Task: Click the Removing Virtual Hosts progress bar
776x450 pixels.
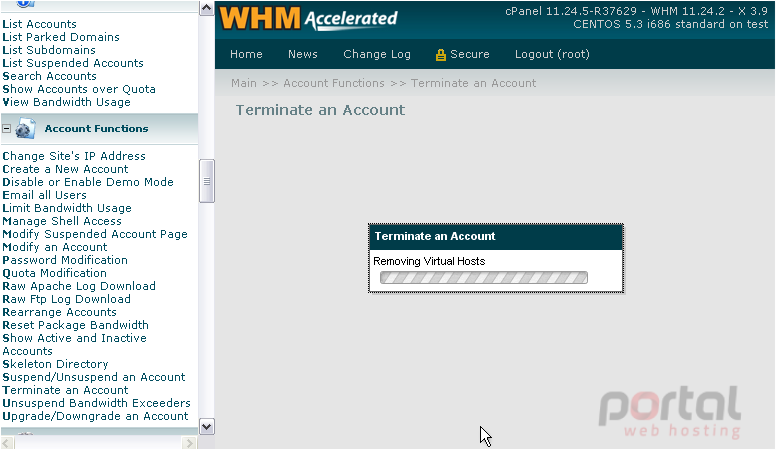Action: 484,278
